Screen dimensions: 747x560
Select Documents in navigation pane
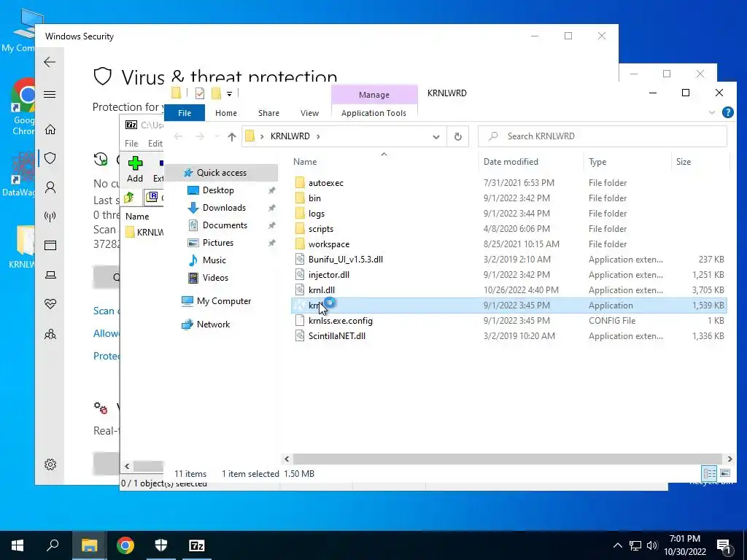[x=225, y=225]
